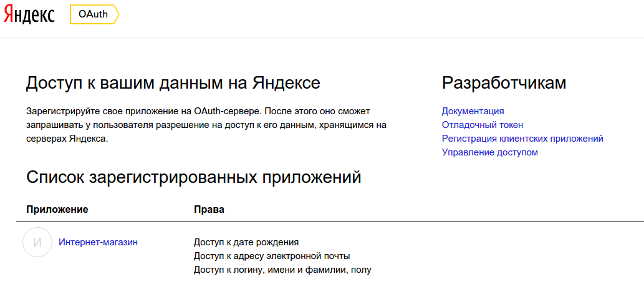This screenshot has width=644, height=284.
Task: Click the 'Доступ к дате рождения' permission
Action: (x=246, y=242)
